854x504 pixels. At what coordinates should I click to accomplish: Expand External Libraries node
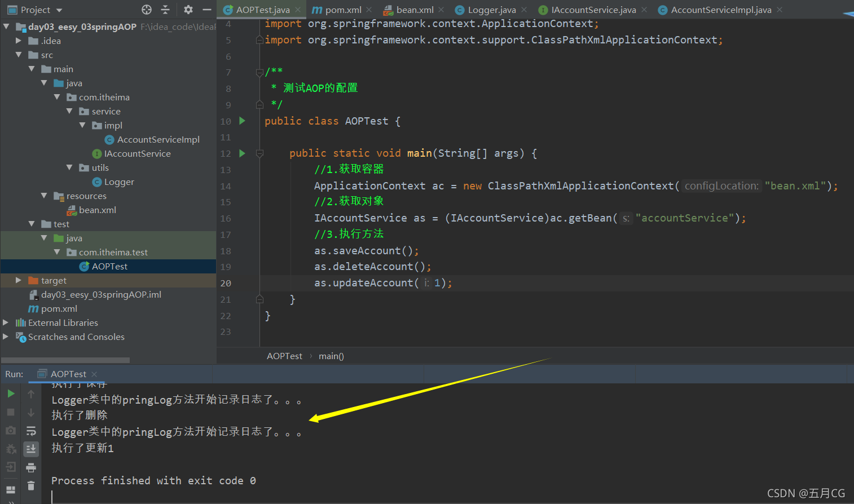tap(6, 322)
